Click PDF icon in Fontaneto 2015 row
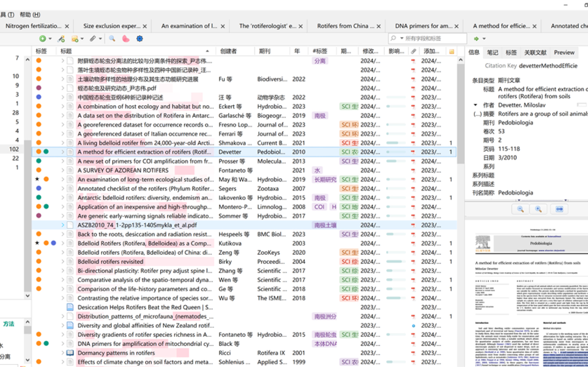Image resolution: width=588 pixels, height=367 pixels. pyautogui.click(x=413, y=335)
